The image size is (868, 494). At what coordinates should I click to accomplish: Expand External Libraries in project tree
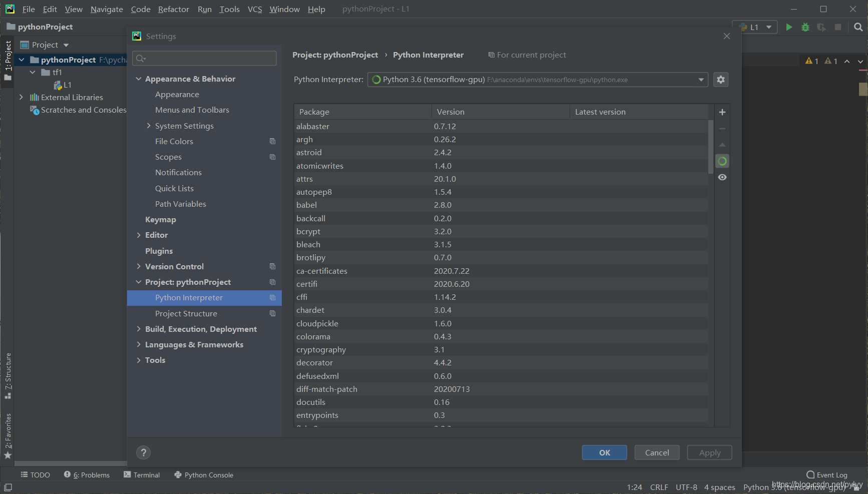click(21, 97)
